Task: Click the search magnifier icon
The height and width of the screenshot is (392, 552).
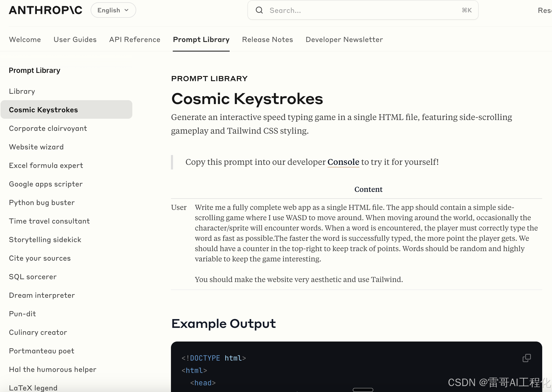Action: pos(259,10)
